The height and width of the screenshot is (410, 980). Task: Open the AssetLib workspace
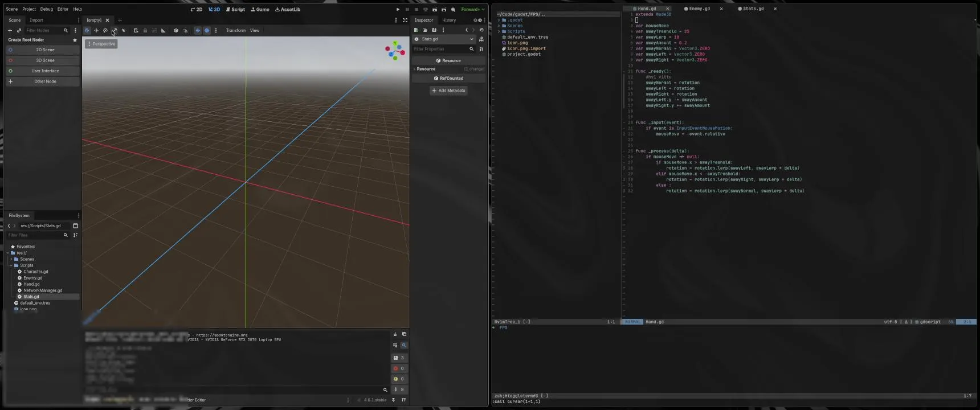pos(288,9)
